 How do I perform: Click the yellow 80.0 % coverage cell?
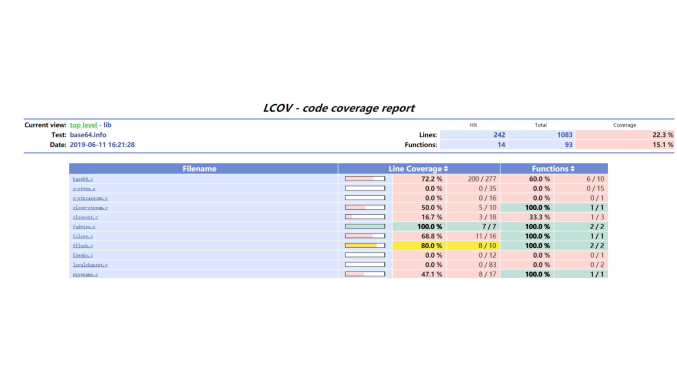pyautogui.click(x=419, y=246)
